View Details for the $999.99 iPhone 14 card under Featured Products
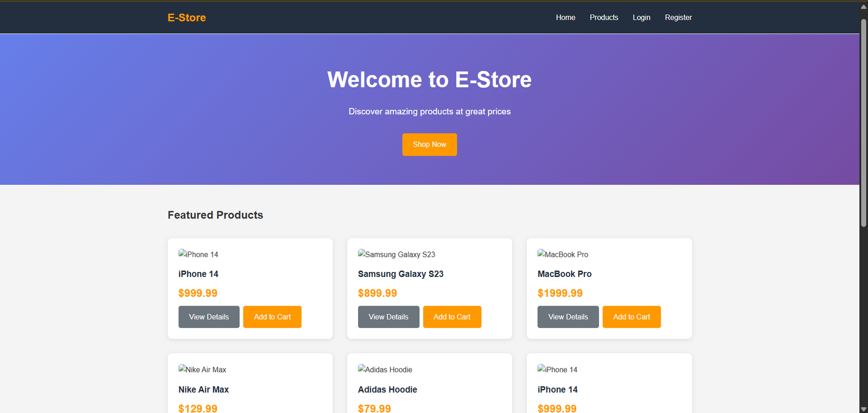Screen dimensions: 868x413 [x=209, y=317]
